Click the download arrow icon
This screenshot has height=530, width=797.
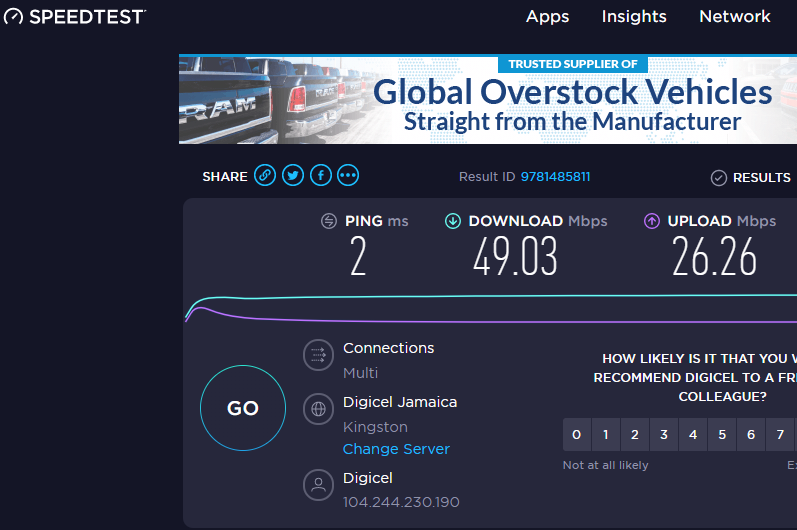[x=453, y=221]
